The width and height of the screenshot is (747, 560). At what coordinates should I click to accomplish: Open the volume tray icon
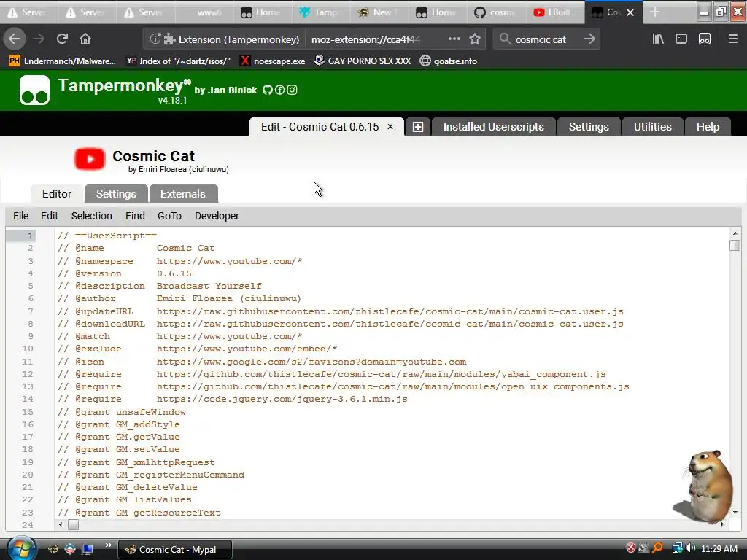click(x=691, y=548)
